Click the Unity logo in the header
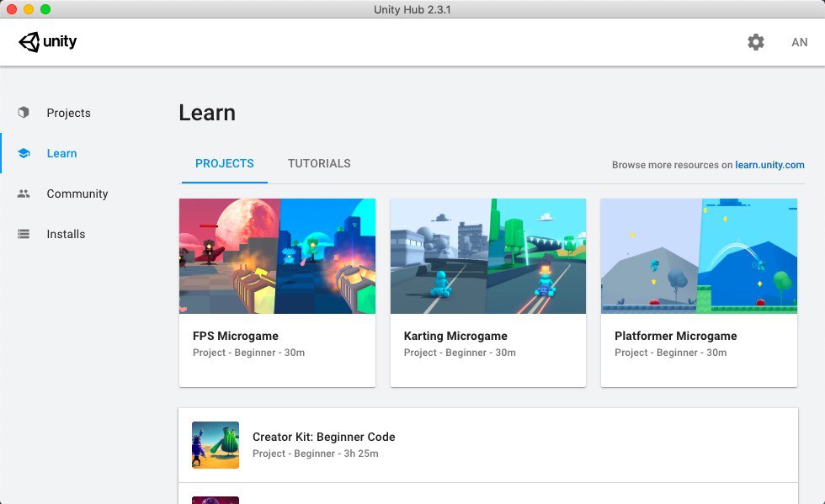Image resolution: width=825 pixels, height=504 pixels. (47, 41)
